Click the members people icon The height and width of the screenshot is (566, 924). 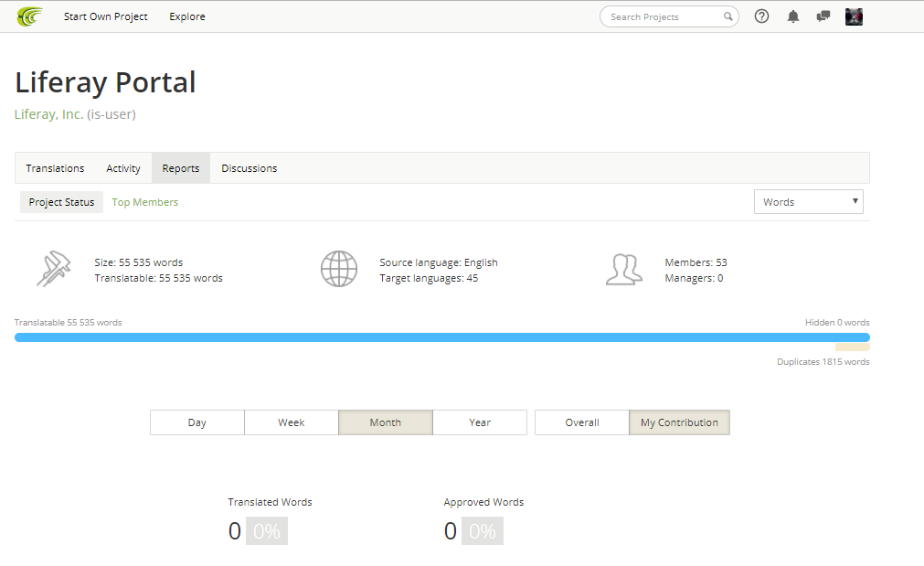(x=624, y=270)
